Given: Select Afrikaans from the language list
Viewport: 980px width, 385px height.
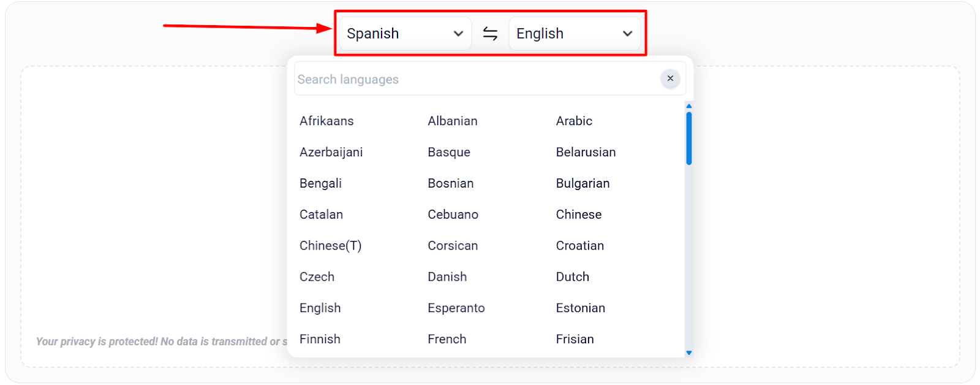Looking at the screenshot, I should pos(326,121).
